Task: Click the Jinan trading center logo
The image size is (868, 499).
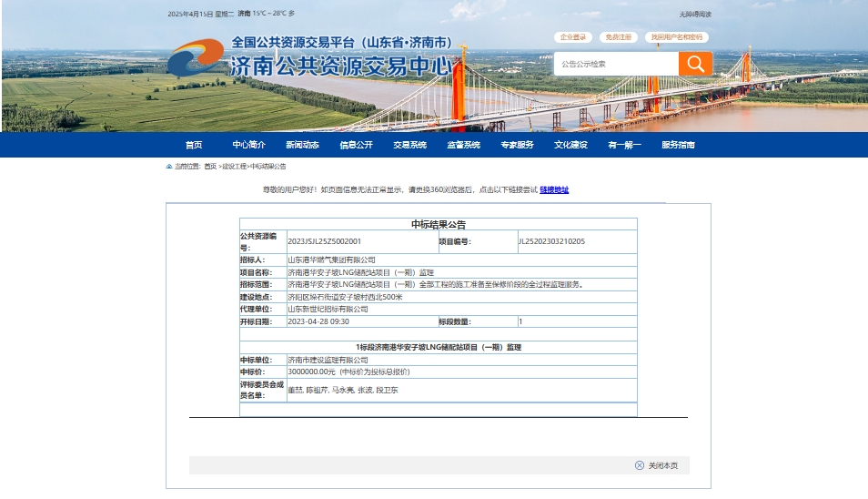Action: tap(195, 58)
